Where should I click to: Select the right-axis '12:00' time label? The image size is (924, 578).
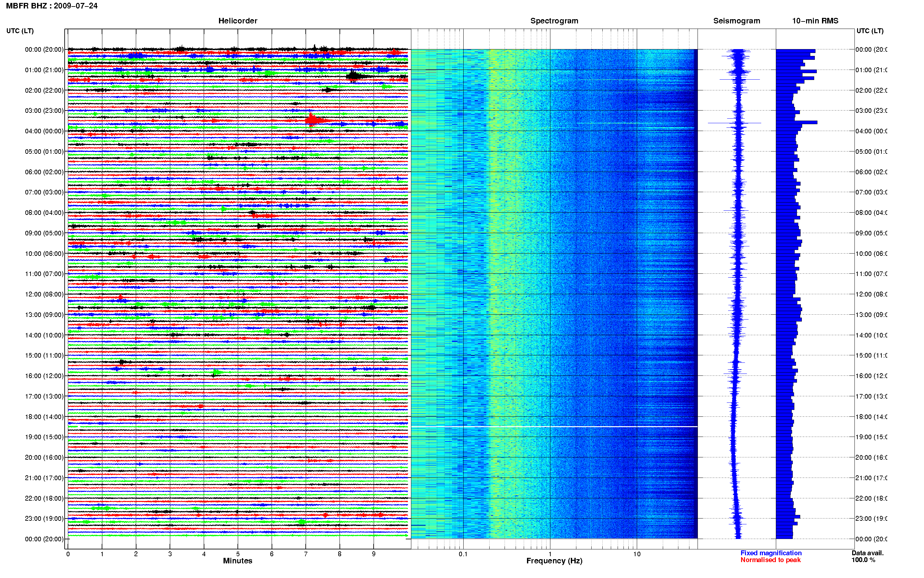(871, 294)
